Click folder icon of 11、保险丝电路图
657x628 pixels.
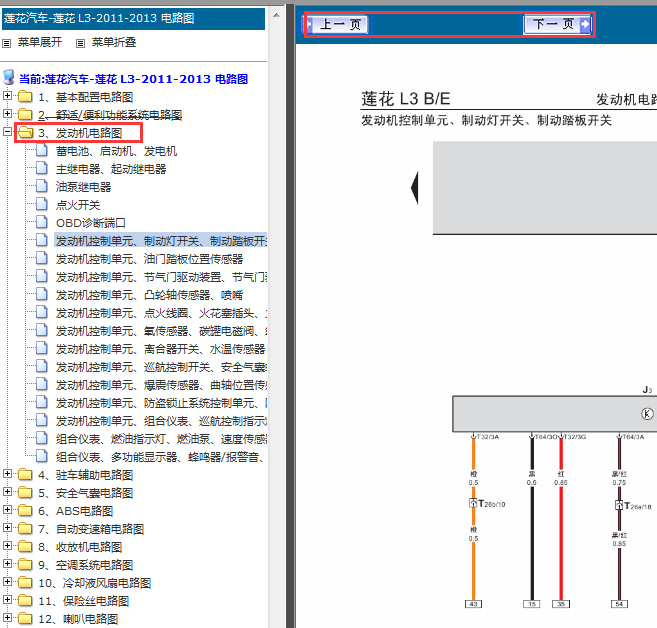click(25, 600)
